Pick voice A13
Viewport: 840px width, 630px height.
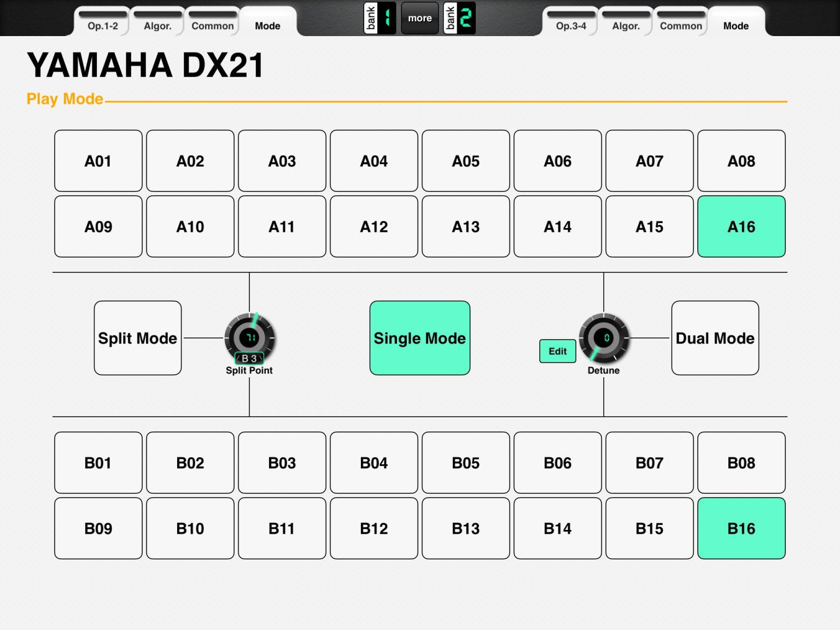(466, 226)
